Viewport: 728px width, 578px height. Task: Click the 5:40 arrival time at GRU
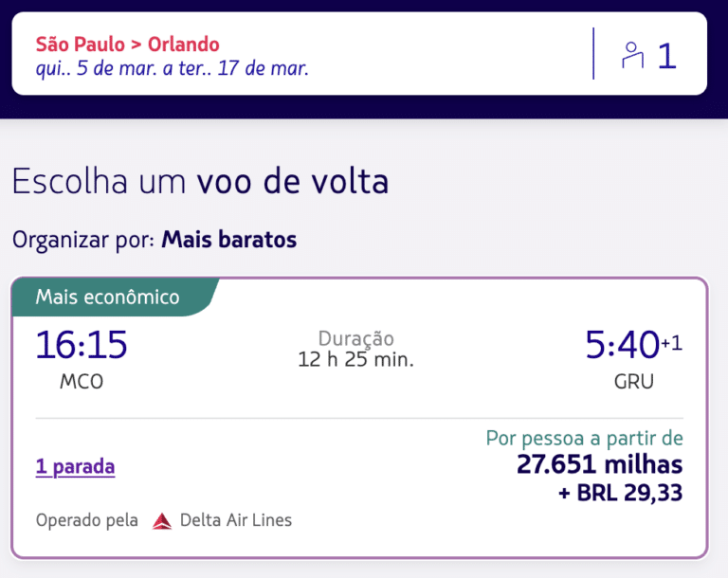[x=622, y=345]
